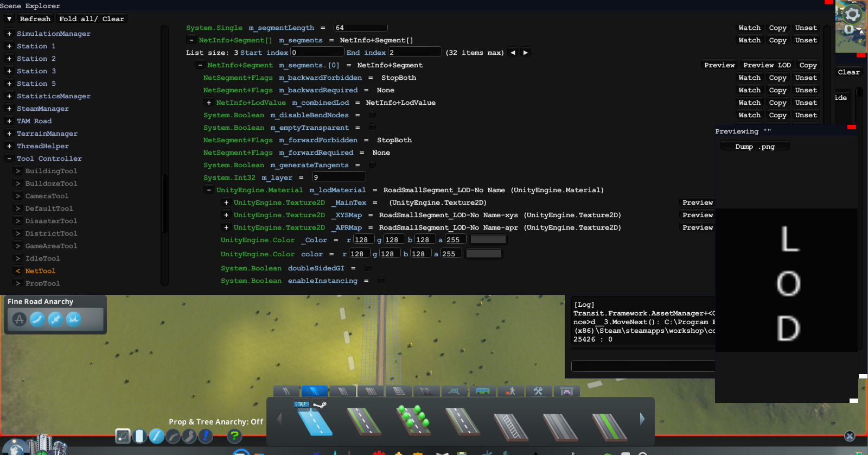Select the two-lane road with trees

[413, 420]
